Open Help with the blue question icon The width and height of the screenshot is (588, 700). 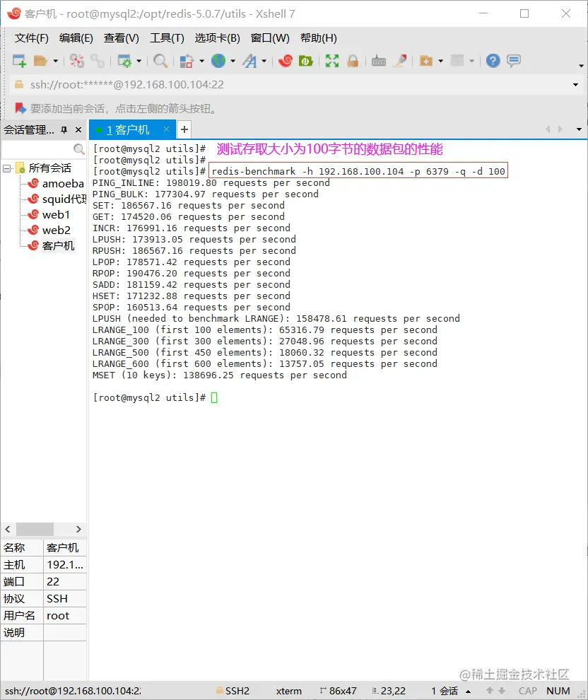tap(493, 61)
